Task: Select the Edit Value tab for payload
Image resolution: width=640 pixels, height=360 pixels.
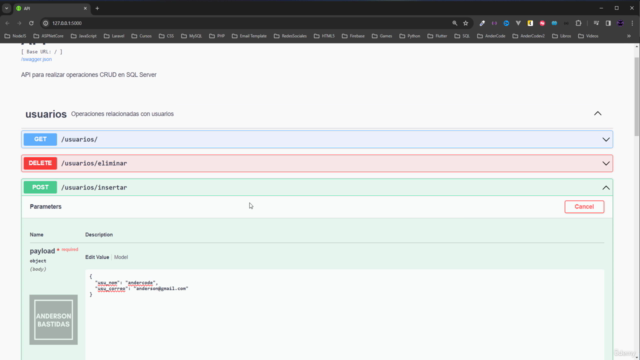Action: pos(97,257)
